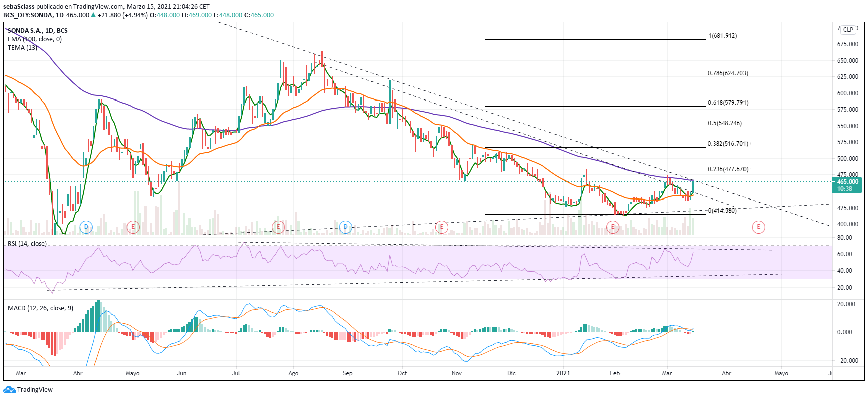Screen dimensions: 868x399
Task: Click the Fibonacci level label 0.5(548.246)
Action: (x=725, y=123)
